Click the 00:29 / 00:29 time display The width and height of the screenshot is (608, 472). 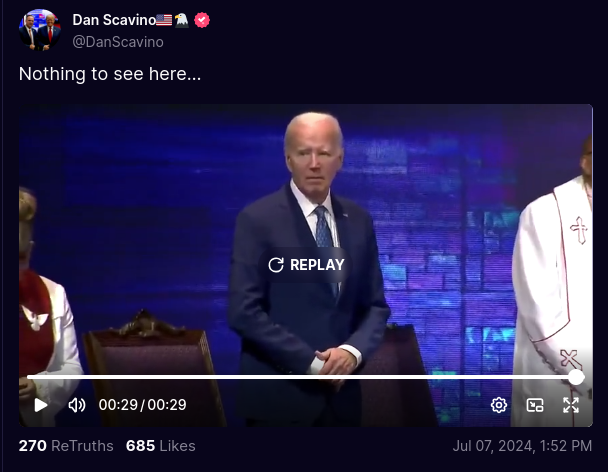click(x=142, y=405)
